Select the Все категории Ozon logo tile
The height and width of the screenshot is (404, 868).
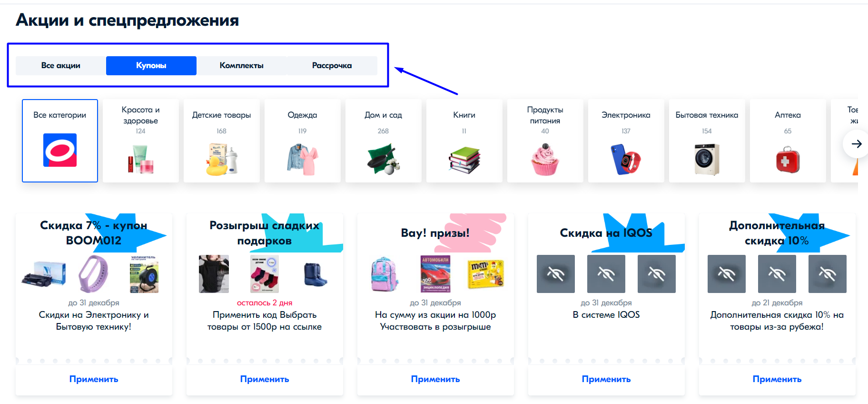pos(60,141)
